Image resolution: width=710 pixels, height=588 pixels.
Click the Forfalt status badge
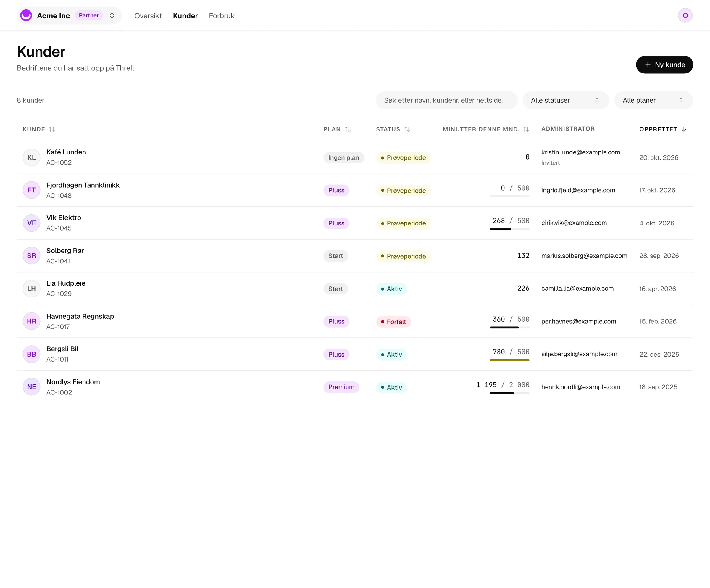[393, 322]
